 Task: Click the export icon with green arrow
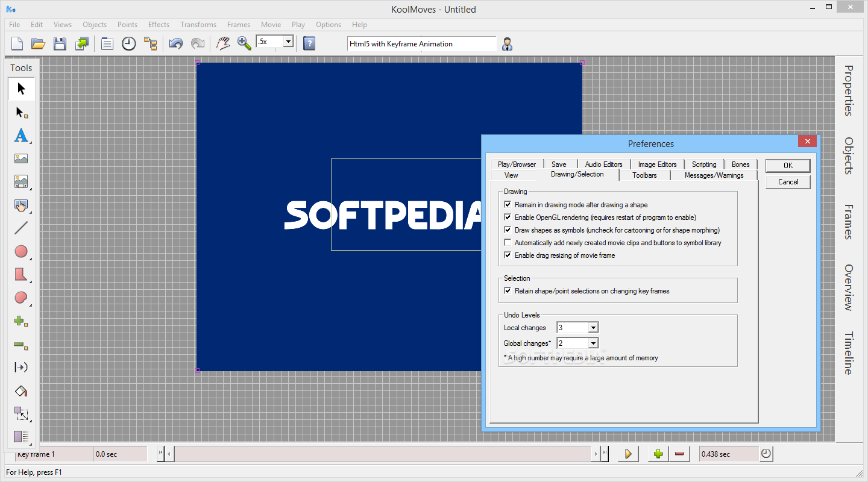81,43
